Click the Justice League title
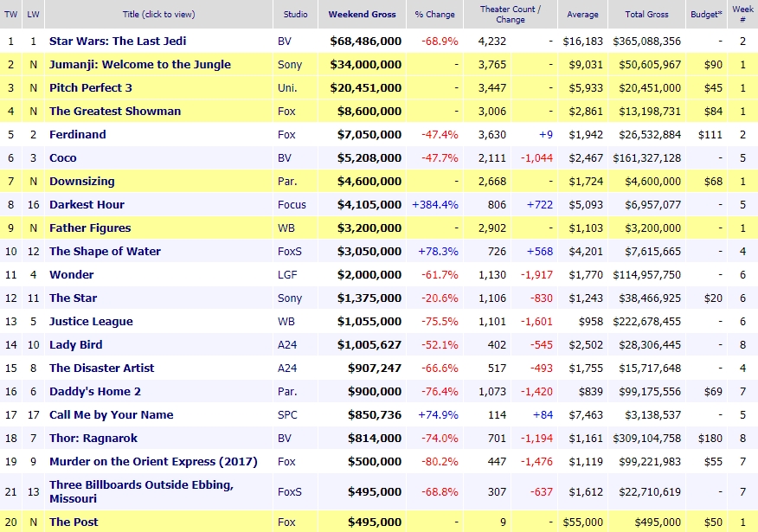This screenshot has width=758, height=532. (91, 321)
